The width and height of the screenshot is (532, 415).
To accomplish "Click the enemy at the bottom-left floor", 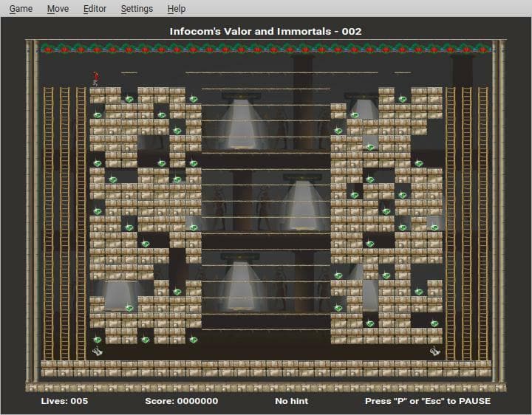I will [x=98, y=351].
